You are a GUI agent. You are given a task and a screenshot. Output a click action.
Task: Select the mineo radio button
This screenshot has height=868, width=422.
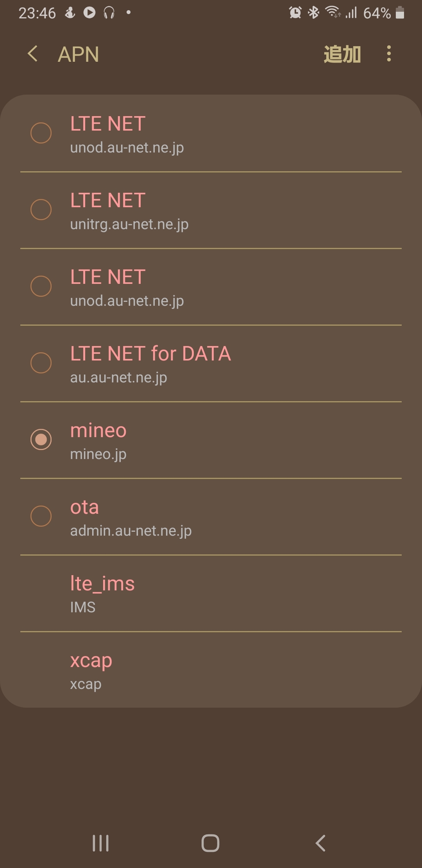(x=41, y=439)
